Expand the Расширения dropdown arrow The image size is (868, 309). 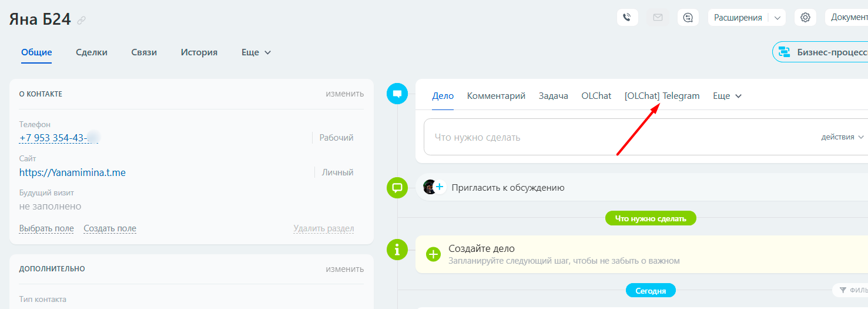click(x=777, y=18)
